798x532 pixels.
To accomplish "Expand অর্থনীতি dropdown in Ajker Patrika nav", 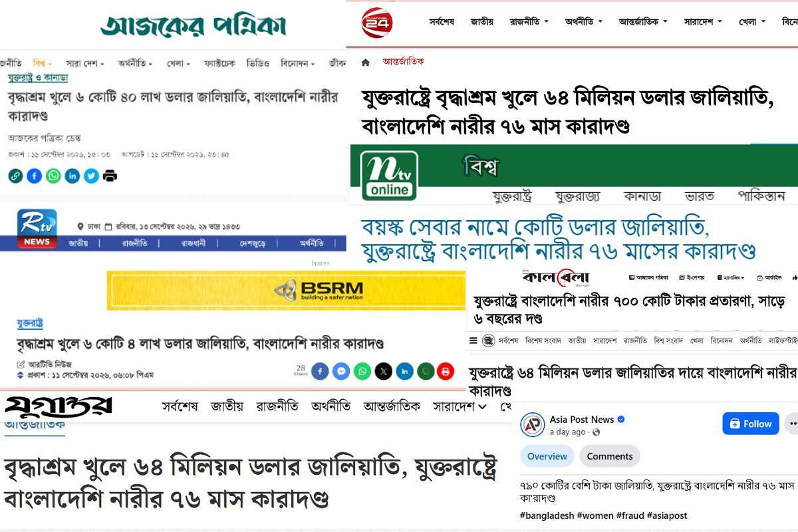I will [x=136, y=63].
